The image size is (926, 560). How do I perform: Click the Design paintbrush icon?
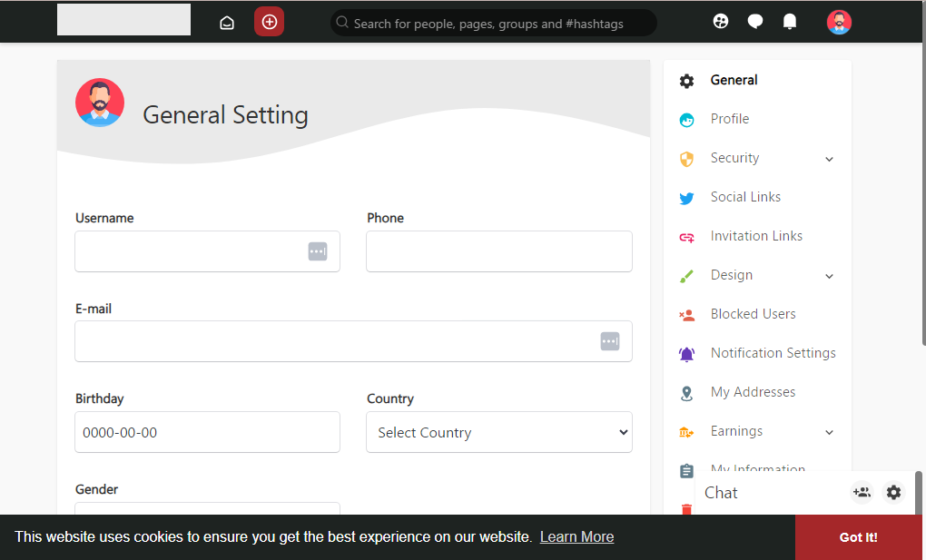pos(686,276)
